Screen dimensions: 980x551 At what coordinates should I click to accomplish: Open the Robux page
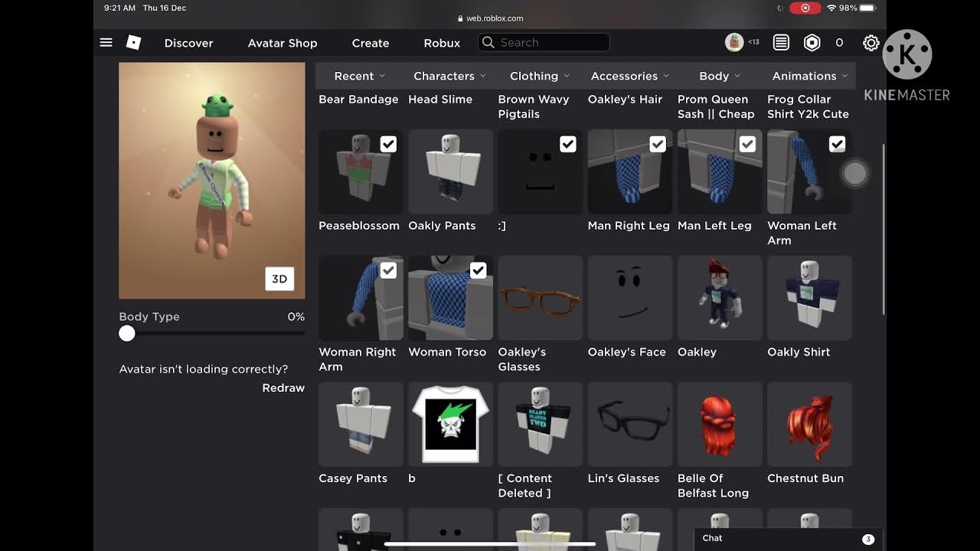coord(442,43)
